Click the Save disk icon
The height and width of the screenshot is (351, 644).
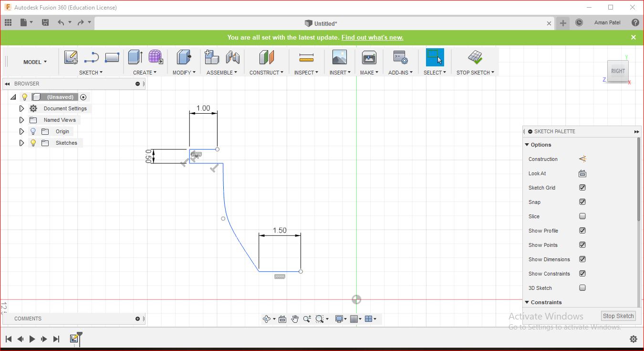(45, 22)
